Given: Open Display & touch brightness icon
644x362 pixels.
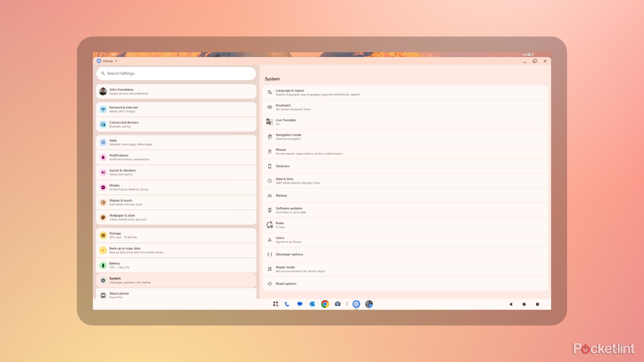Looking at the screenshot, I should coord(103,202).
